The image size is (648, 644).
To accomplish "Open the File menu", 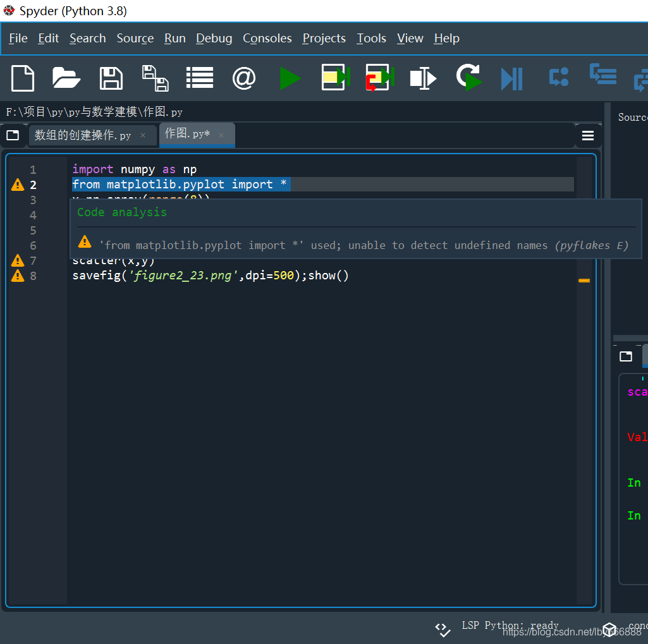I will [18, 39].
